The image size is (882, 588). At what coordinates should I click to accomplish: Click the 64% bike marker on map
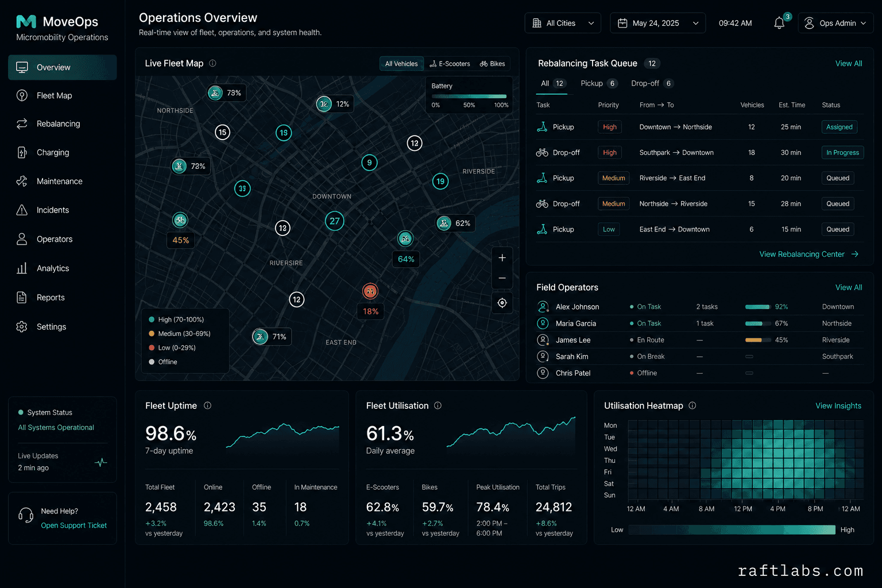(x=405, y=238)
